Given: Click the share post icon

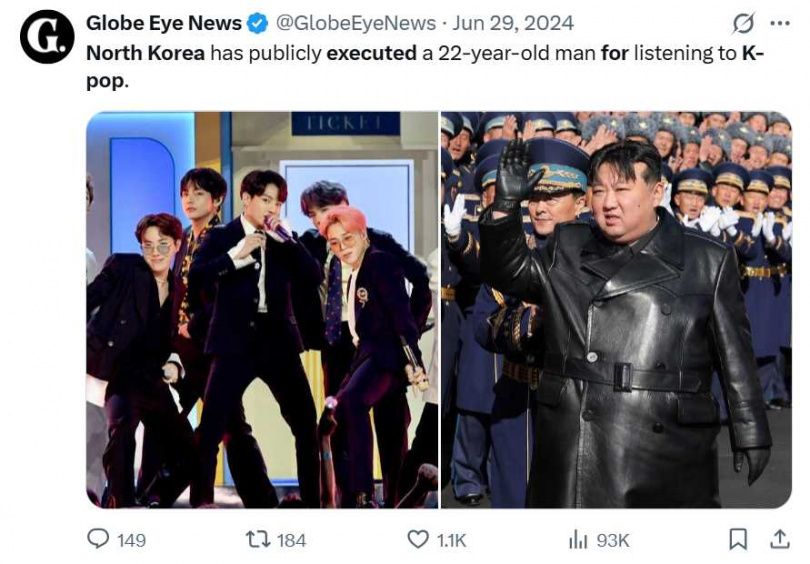Looking at the screenshot, I should [x=779, y=539].
